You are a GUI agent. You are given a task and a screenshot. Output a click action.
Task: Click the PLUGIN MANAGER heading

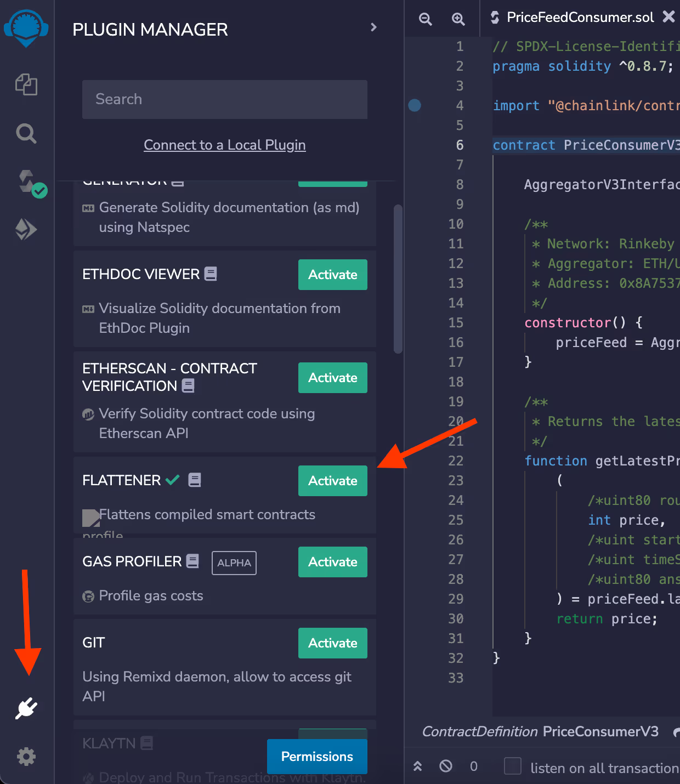tap(150, 30)
